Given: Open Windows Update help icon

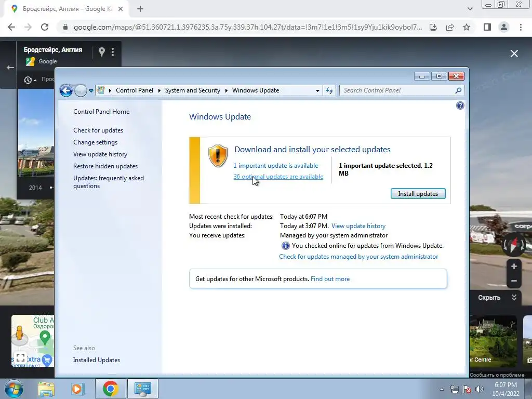Looking at the screenshot, I should point(460,105).
